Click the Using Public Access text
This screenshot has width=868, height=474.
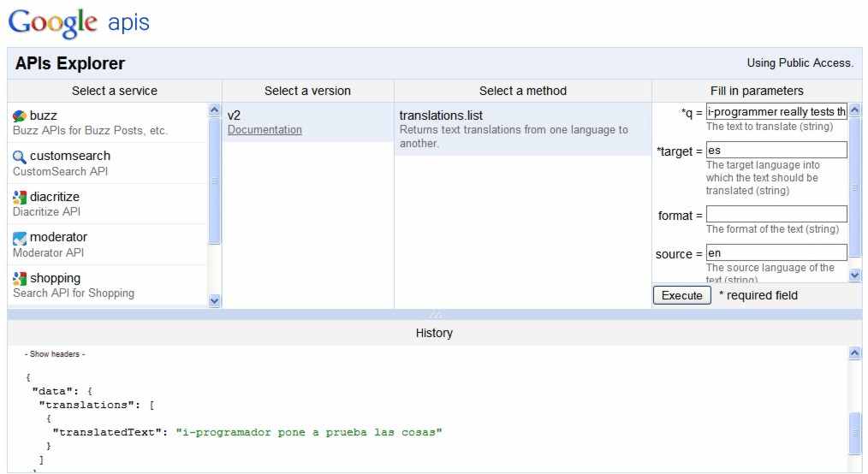pyautogui.click(x=800, y=63)
